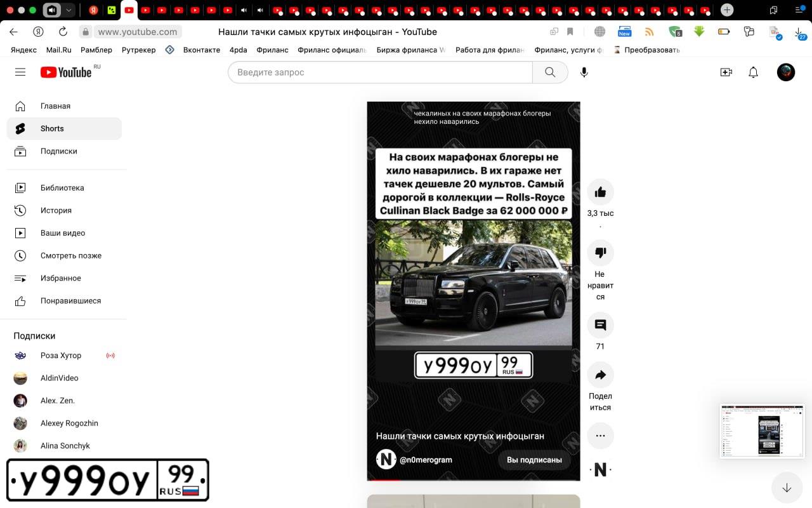Open the new browser tab plus button

click(727, 10)
